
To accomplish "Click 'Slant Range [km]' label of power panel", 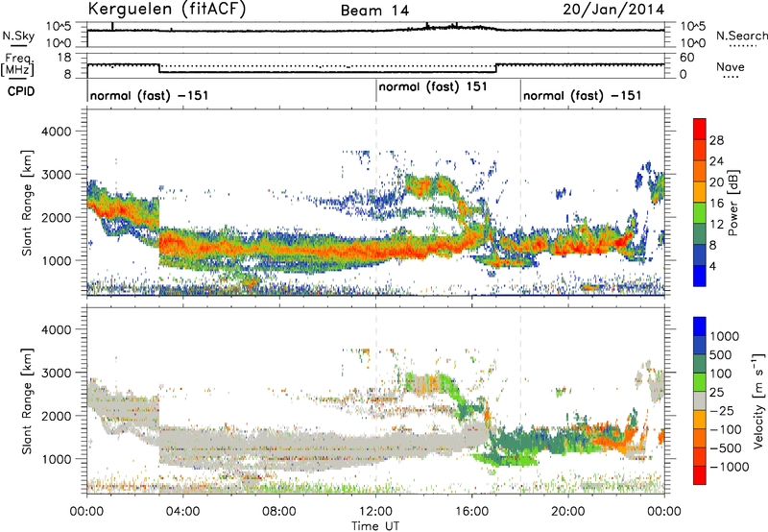I will 27,203.
